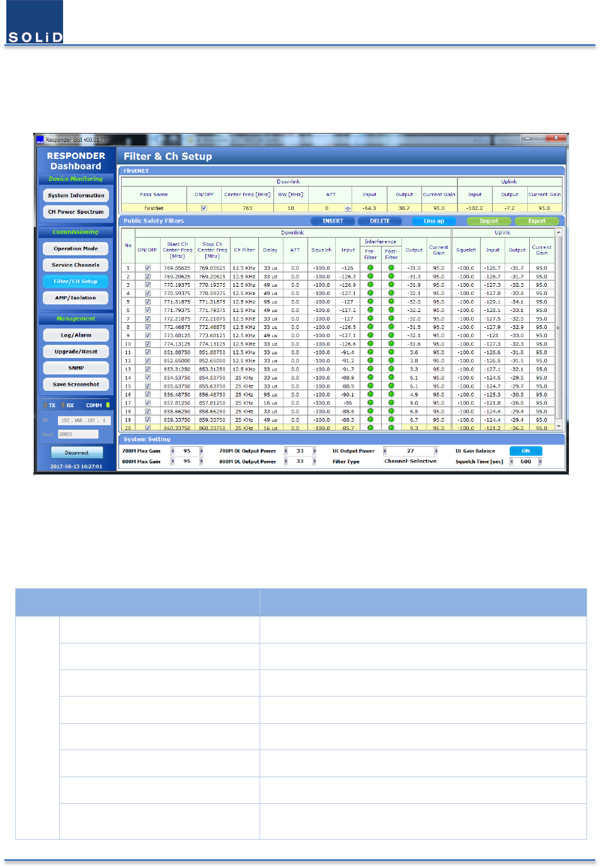Click the FirstNet ATT spinner arrows
Viewport: 601px width, 868px height.
(x=348, y=208)
